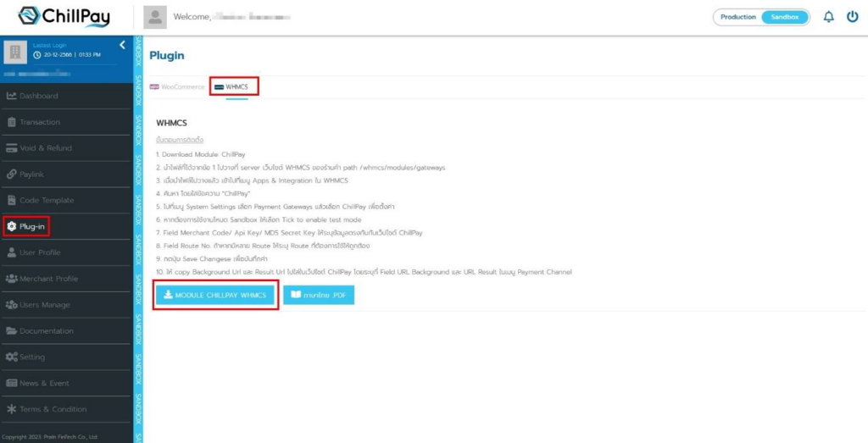Click the Merchant Profile group icon
The height and width of the screenshot is (443, 868).
(12, 279)
